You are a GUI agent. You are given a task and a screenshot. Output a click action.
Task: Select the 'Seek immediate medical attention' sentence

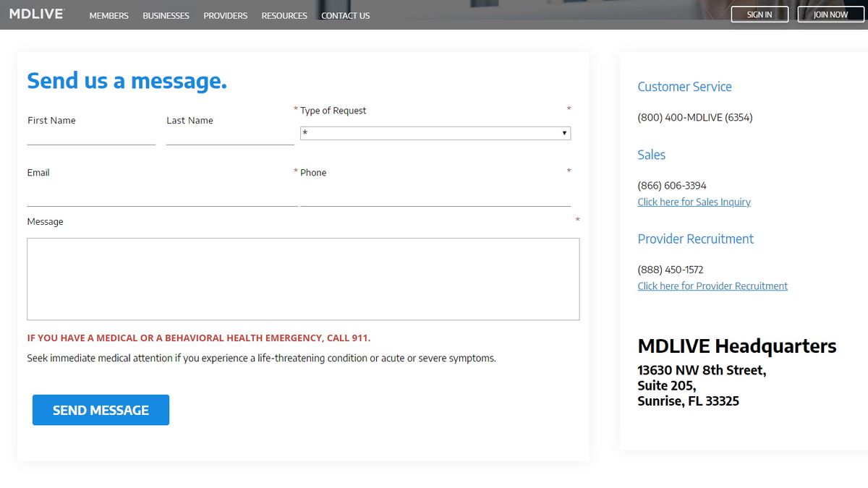coord(261,358)
